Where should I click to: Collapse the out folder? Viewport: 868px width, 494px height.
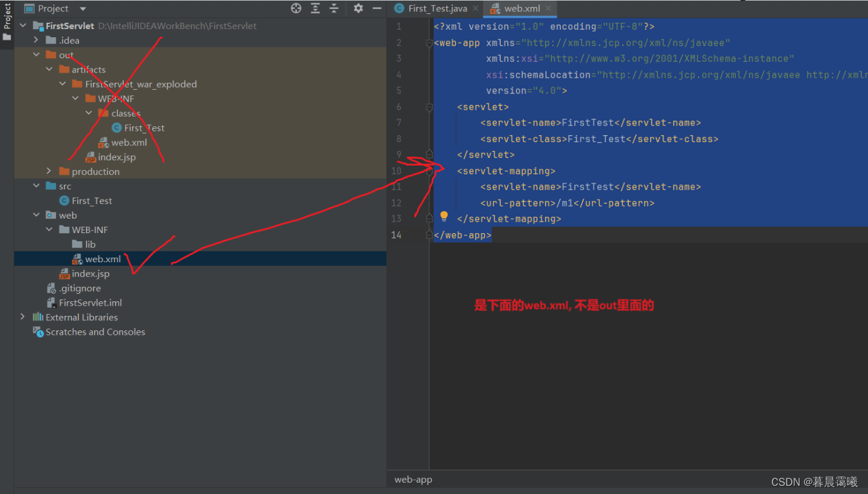click(x=36, y=55)
